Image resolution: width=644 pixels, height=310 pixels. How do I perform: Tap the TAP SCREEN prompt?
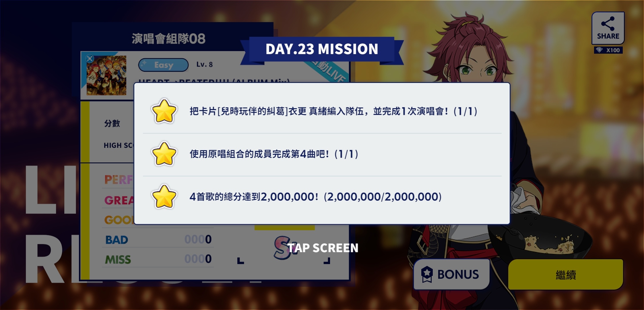[323, 248]
